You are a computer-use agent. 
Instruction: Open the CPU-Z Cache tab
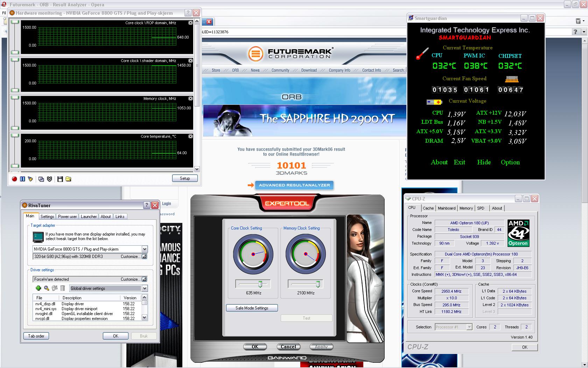(428, 208)
